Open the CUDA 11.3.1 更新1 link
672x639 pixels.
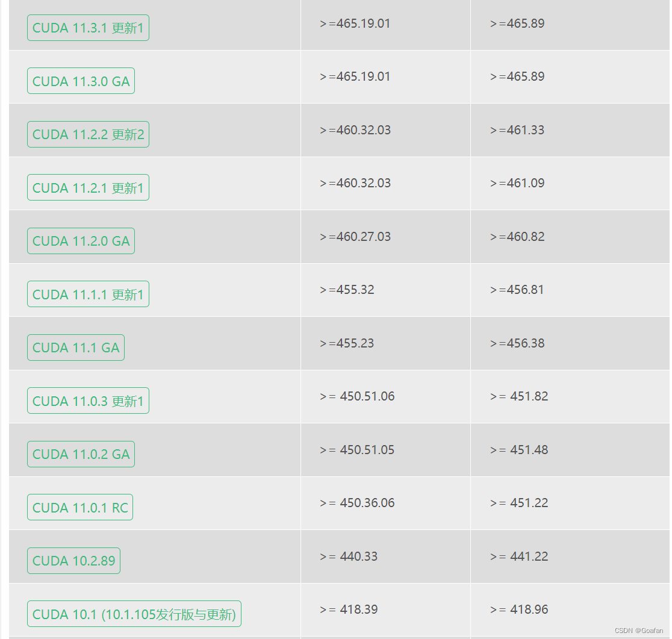pos(88,28)
